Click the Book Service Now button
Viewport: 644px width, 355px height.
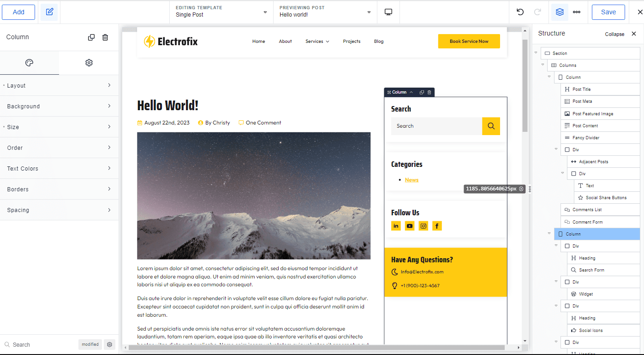coord(469,41)
